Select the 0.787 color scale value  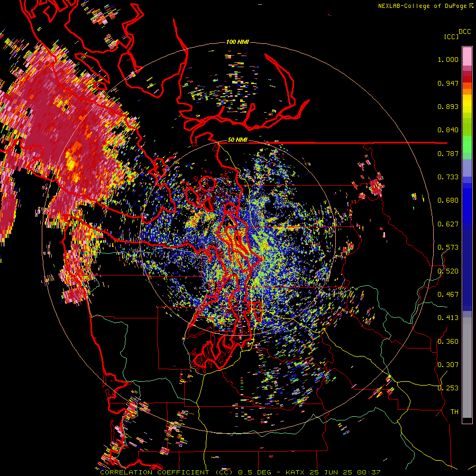pos(448,153)
